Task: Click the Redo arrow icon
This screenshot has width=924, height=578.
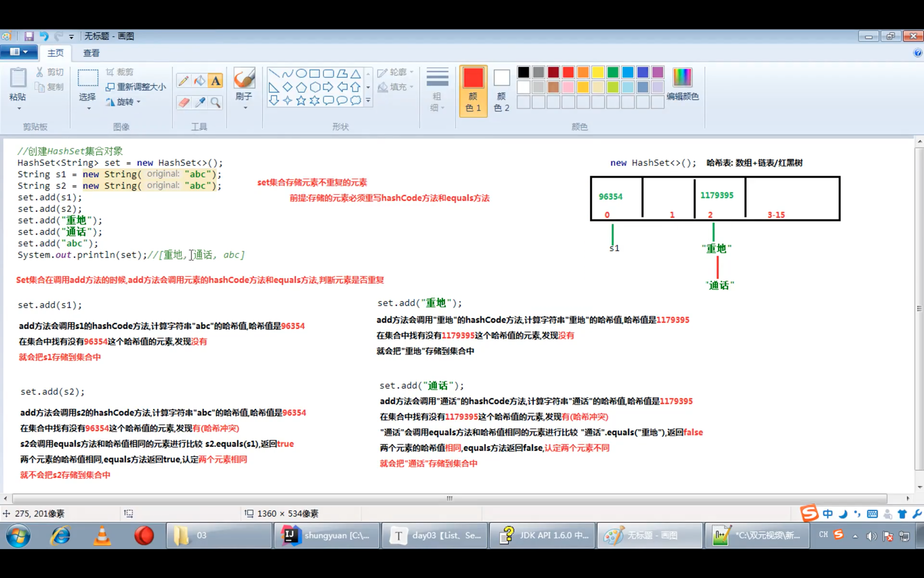Action: coord(58,36)
